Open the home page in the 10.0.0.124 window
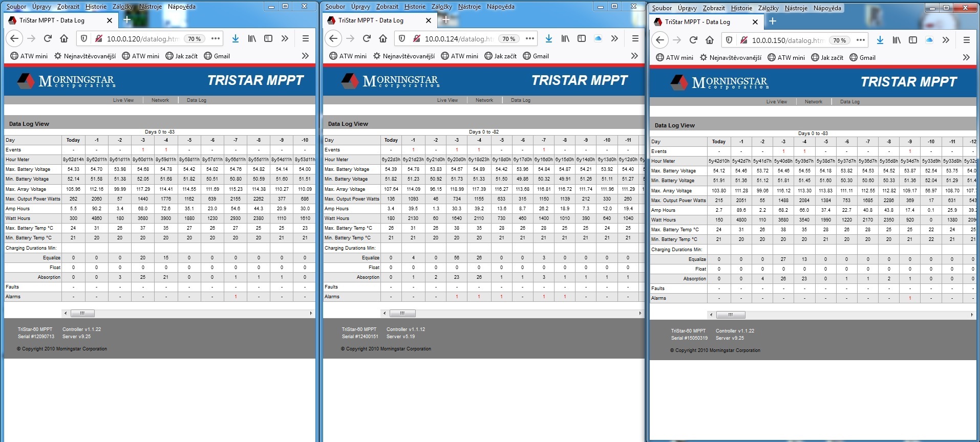Screen dimensions: 980x442 click(x=383, y=38)
